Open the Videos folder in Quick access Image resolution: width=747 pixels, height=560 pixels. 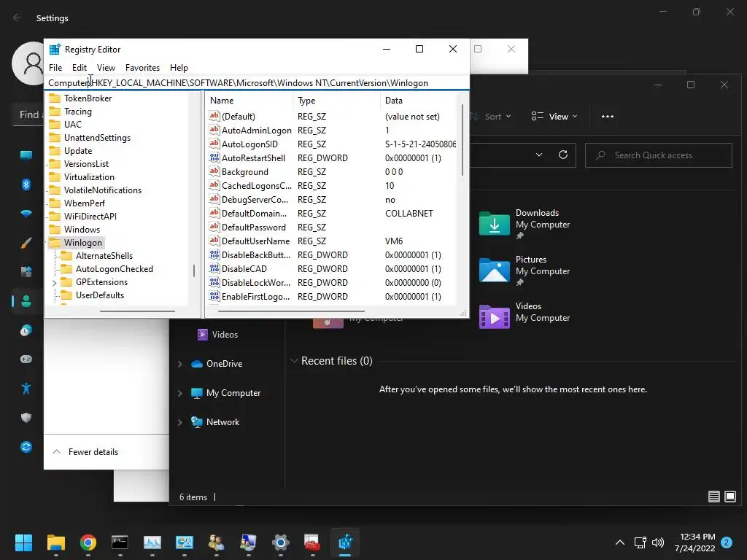[x=494, y=316]
